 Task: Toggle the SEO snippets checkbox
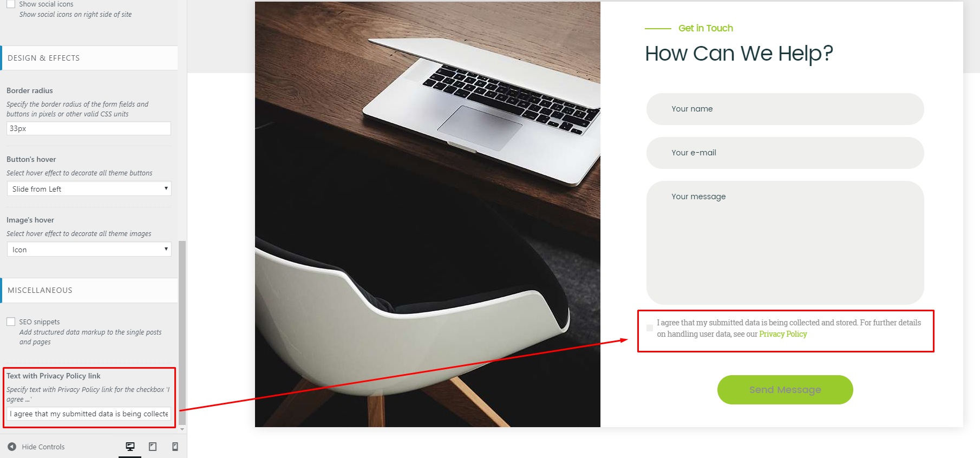pos(11,322)
